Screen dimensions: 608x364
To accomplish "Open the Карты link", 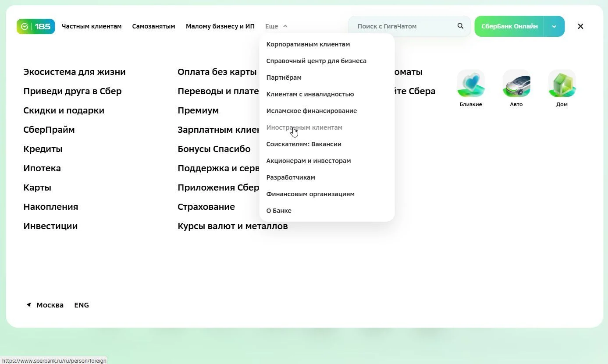I will coord(37,187).
